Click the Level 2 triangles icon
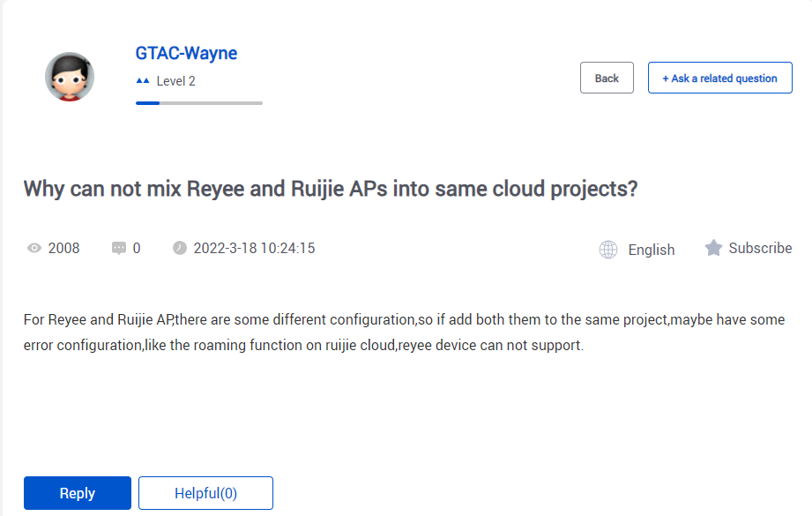Screen dimensions: 812x516 click(x=143, y=81)
